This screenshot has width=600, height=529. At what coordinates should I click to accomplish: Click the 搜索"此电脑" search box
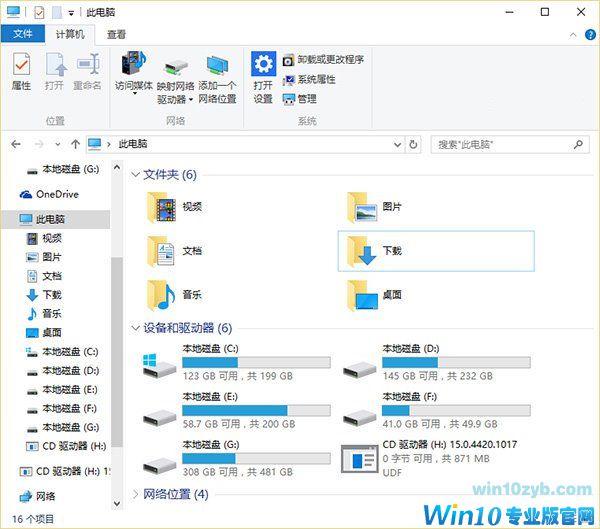point(510,145)
